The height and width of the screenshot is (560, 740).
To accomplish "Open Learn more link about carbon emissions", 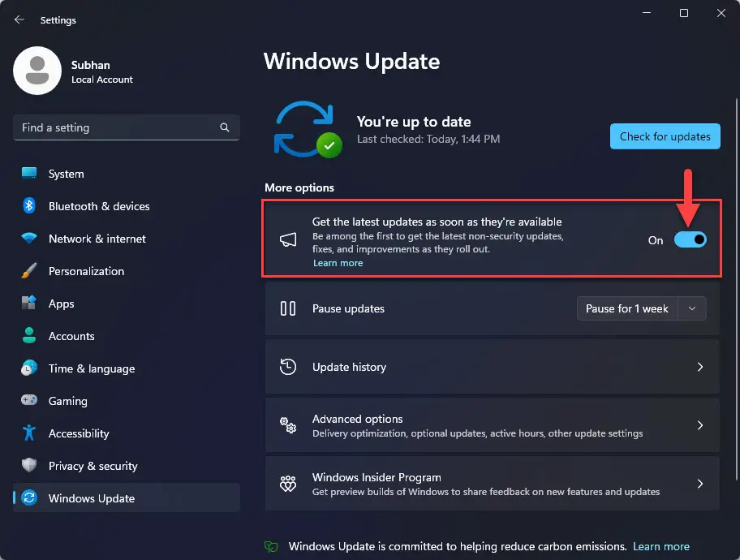I will click(x=660, y=546).
